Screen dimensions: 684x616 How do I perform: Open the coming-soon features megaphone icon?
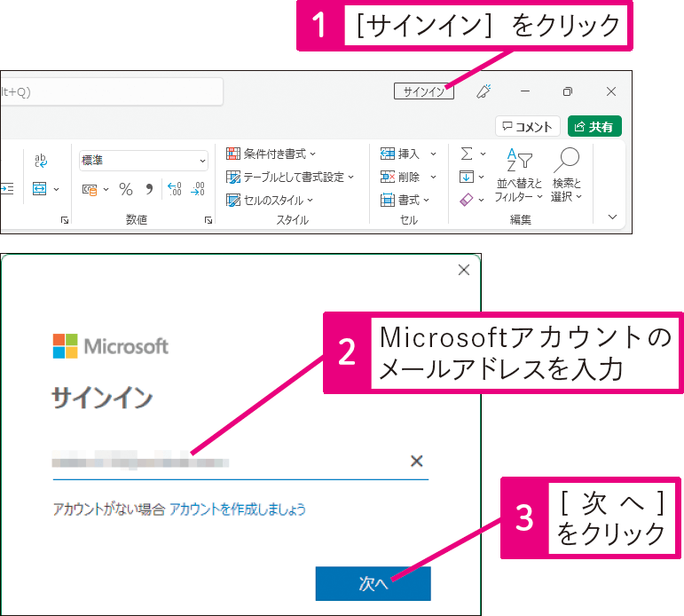[484, 91]
